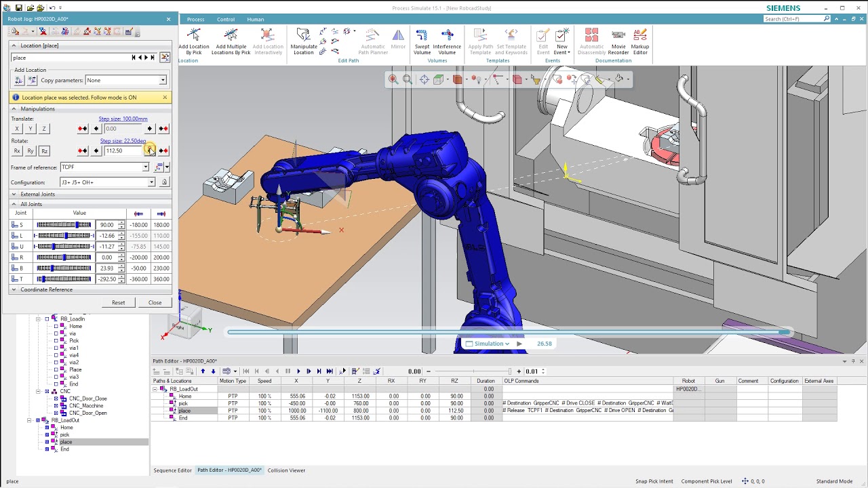
Task: Open the Markup Editor
Action: coord(640,41)
